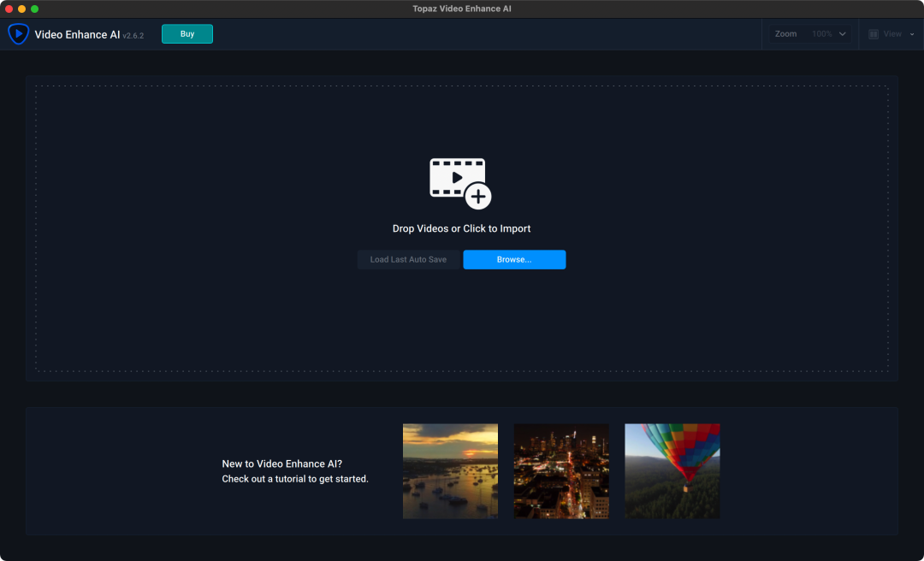Screen dimensions: 924x561
Task: Open the sunset harbor tutorial thumbnail
Action: click(450, 471)
